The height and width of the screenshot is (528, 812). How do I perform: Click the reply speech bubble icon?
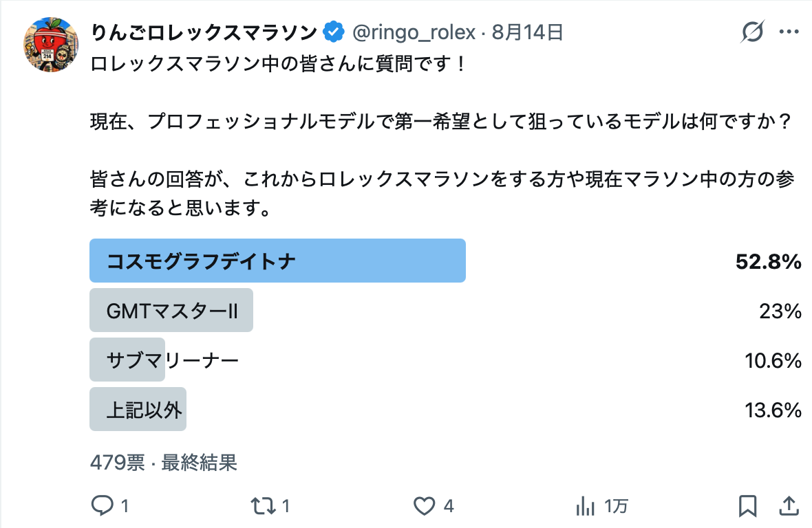tap(102, 505)
